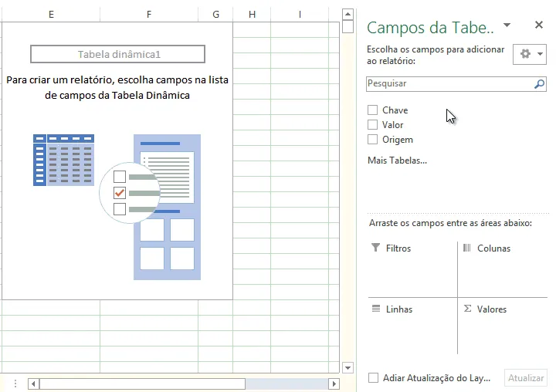Click the Linhas rows icon

tap(376, 309)
